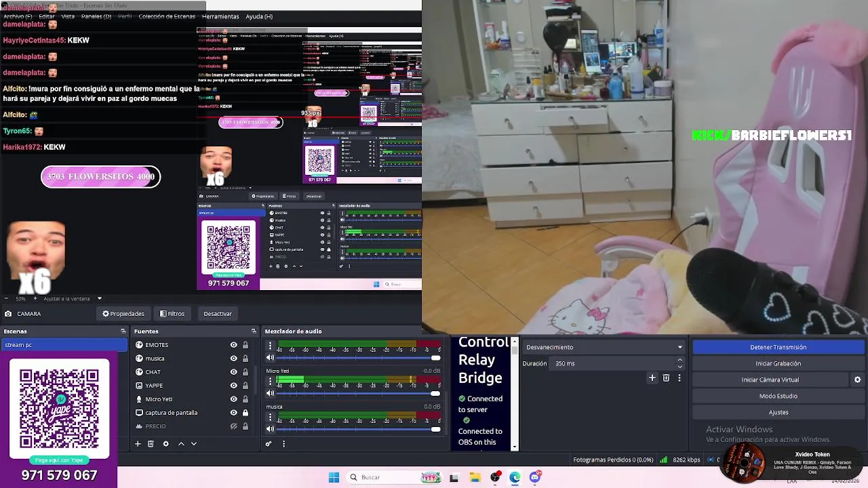This screenshot has width=868, height=488.
Task: Undock the Fuentes panel
Action: point(254,331)
